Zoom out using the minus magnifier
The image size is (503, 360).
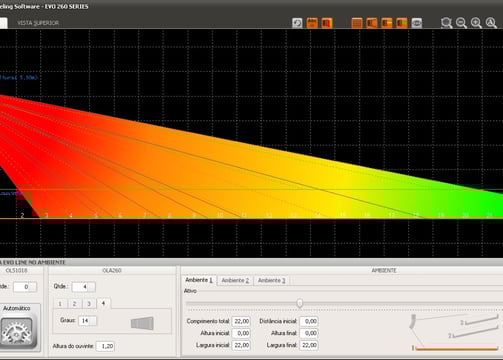click(461, 23)
